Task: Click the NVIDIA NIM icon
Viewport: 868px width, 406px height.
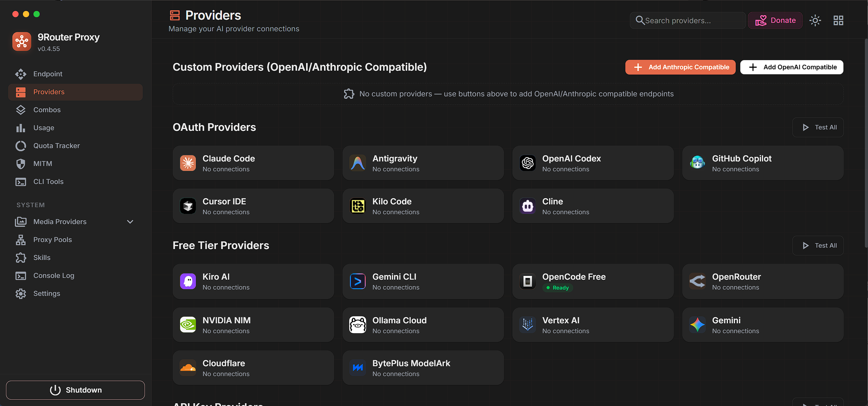Action: (x=188, y=325)
